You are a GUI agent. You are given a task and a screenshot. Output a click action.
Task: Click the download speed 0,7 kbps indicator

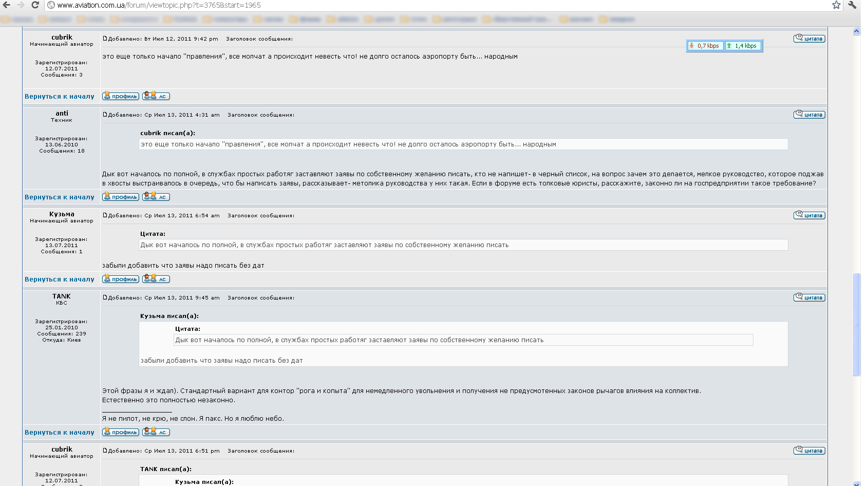point(705,46)
